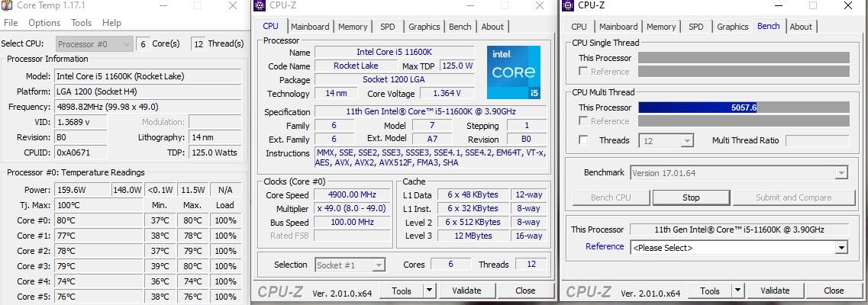Expand the Select CPU Processor #0 dropdown
The image size is (868, 305).
click(95, 43)
